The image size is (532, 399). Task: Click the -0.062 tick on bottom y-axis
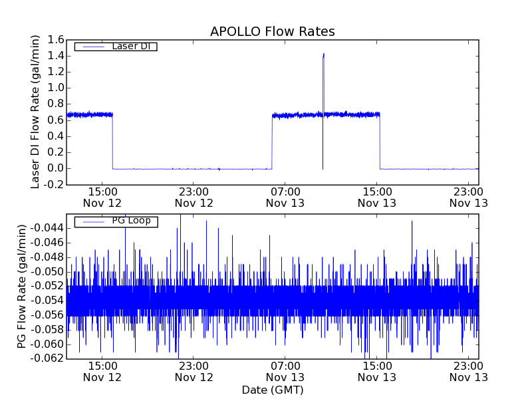(x=48, y=358)
